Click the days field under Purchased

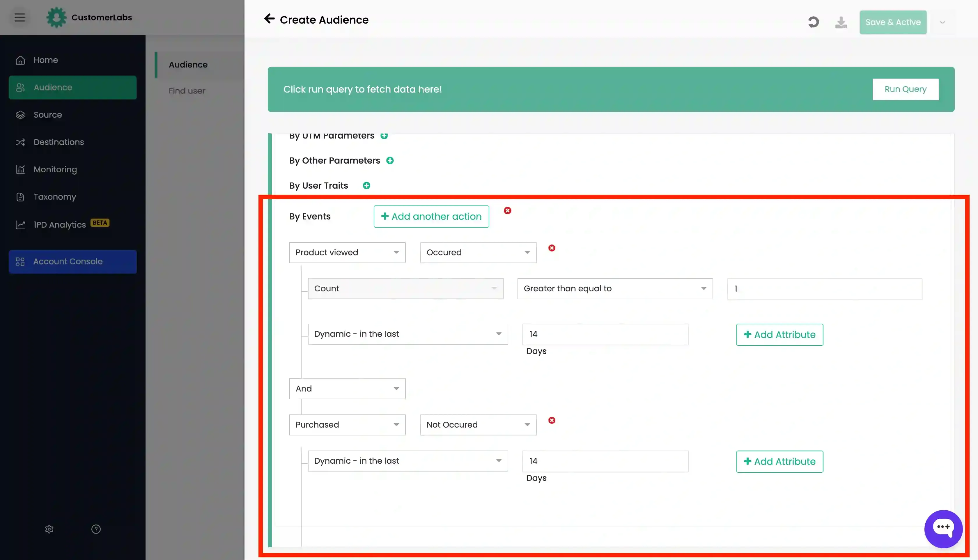point(605,461)
